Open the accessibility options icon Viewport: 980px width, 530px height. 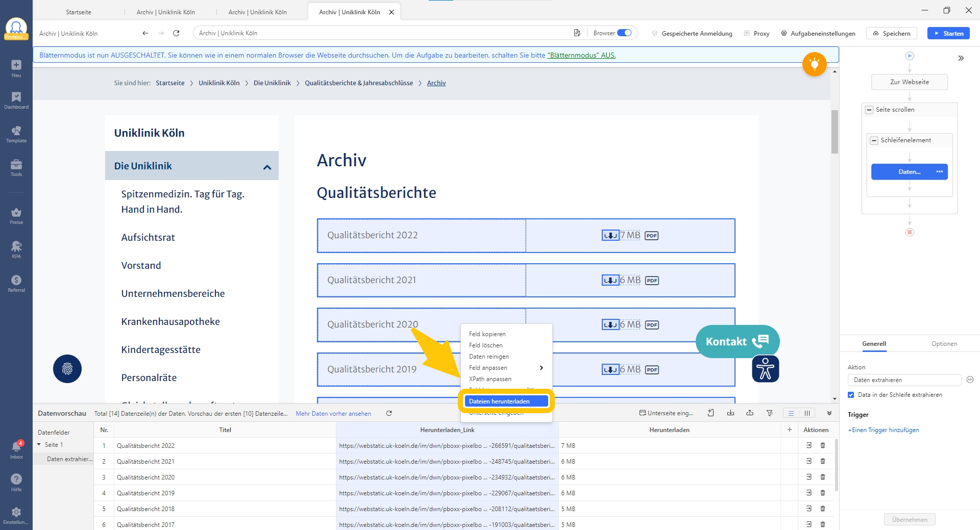pos(765,369)
